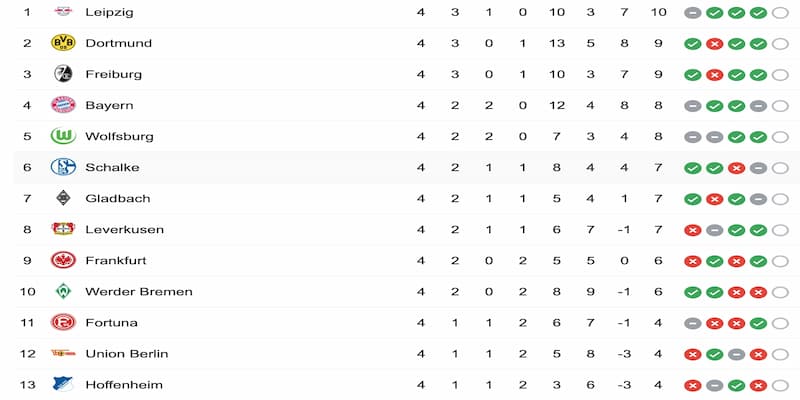Select the Union Berlin team name
Image resolution: width=800 pixels, height=400 pixels.
pyautogui.click(x=126, y=353)
